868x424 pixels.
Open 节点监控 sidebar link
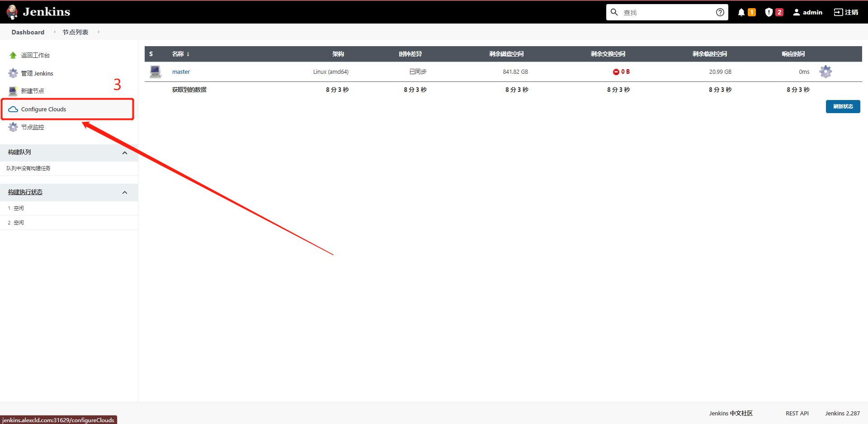[x=33, y=127]
